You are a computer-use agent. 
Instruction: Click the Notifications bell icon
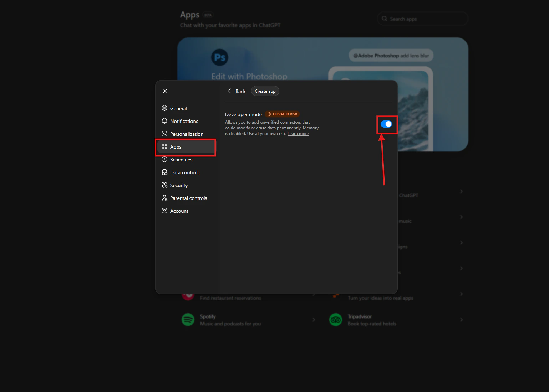(164, 121)
